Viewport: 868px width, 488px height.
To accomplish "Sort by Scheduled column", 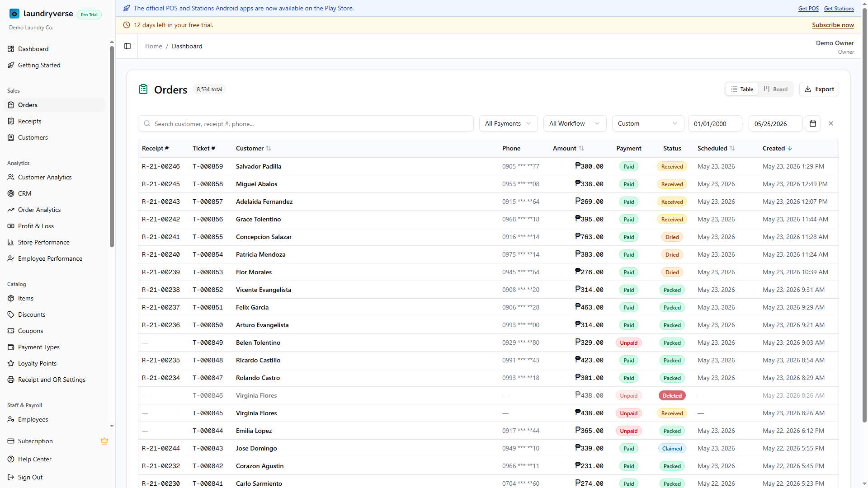I will coord(716,148).
